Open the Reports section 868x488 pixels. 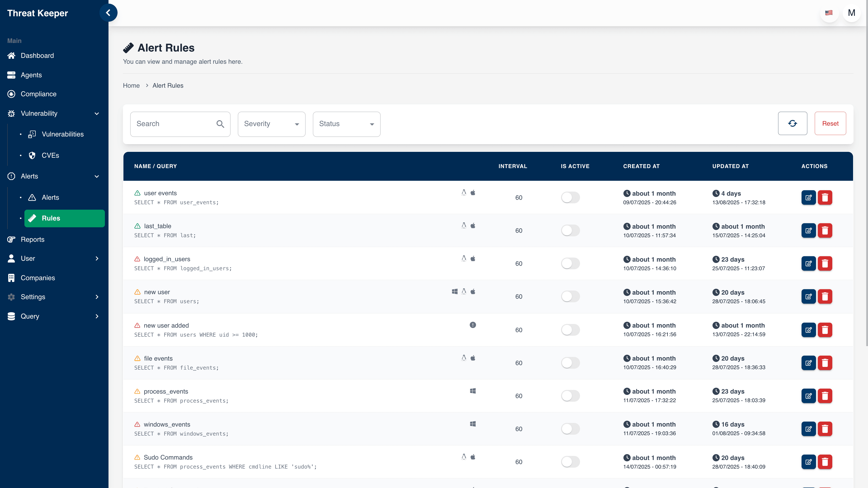(x=32, y=239)
